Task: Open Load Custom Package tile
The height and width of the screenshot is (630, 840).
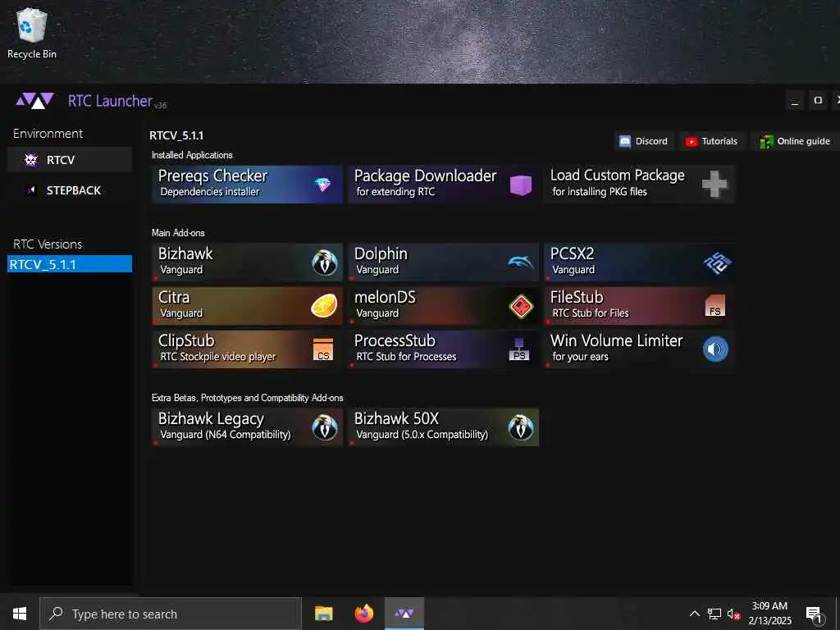Action: (x=639, y=185)
